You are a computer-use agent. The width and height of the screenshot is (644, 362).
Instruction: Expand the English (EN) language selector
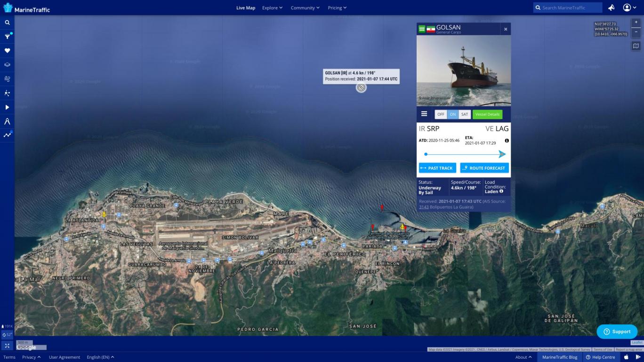(x=100, y=357)
